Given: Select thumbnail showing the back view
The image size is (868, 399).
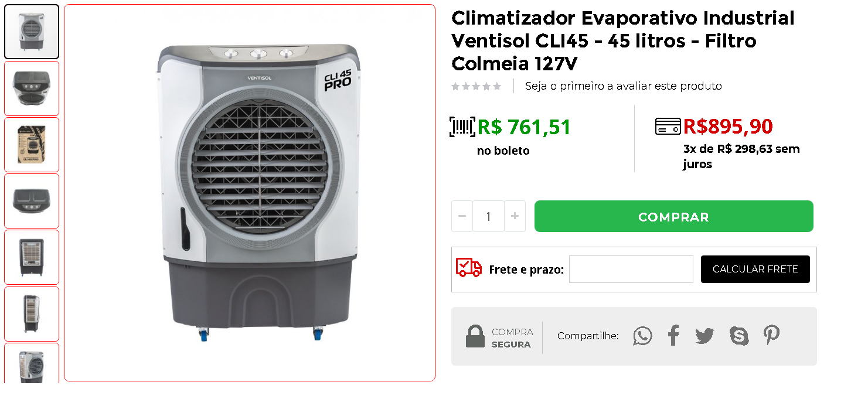Looking at the screenshot, I should pyautogui.click(x=32, y=257).
